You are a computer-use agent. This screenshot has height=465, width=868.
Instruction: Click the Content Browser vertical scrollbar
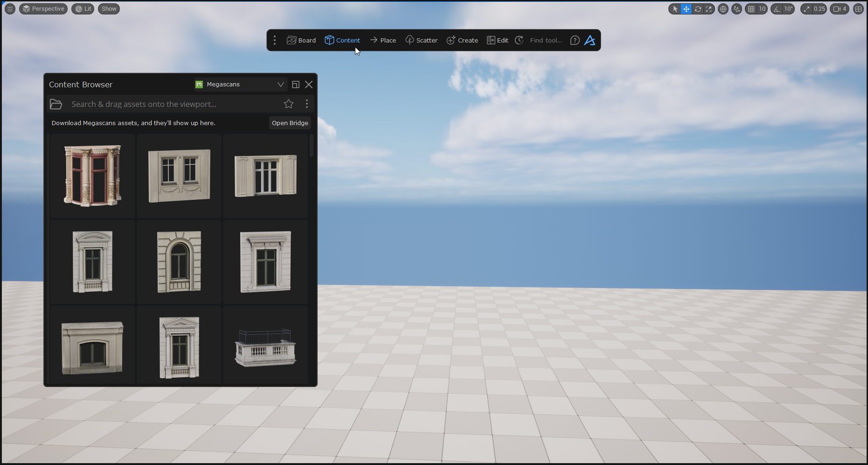point(312,146)
